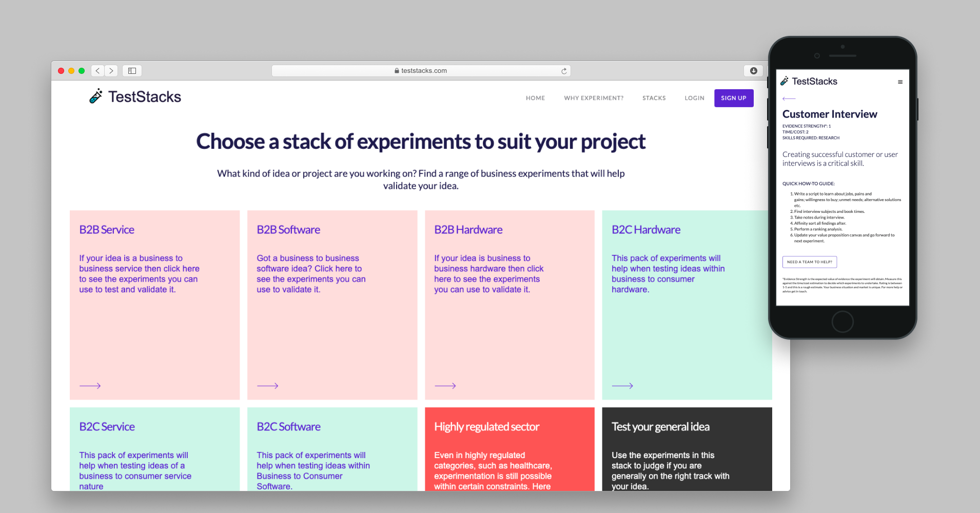Click QUICK HOW-TO GUIDE label on phone
This screenshot has width=980, height=513.
[x=808, y=184]
